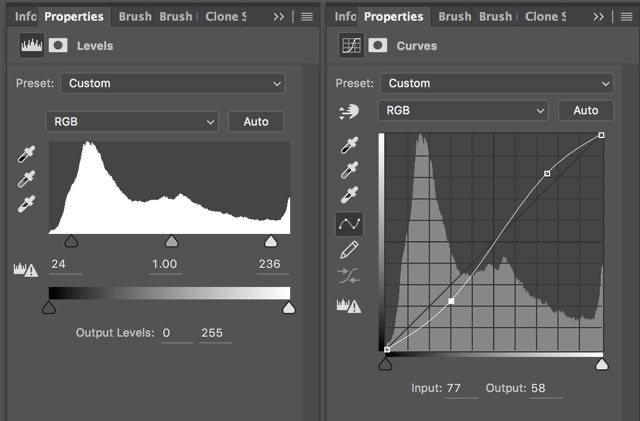Click the Auto button in Levels
640x421 pixels.
(256, 122)
